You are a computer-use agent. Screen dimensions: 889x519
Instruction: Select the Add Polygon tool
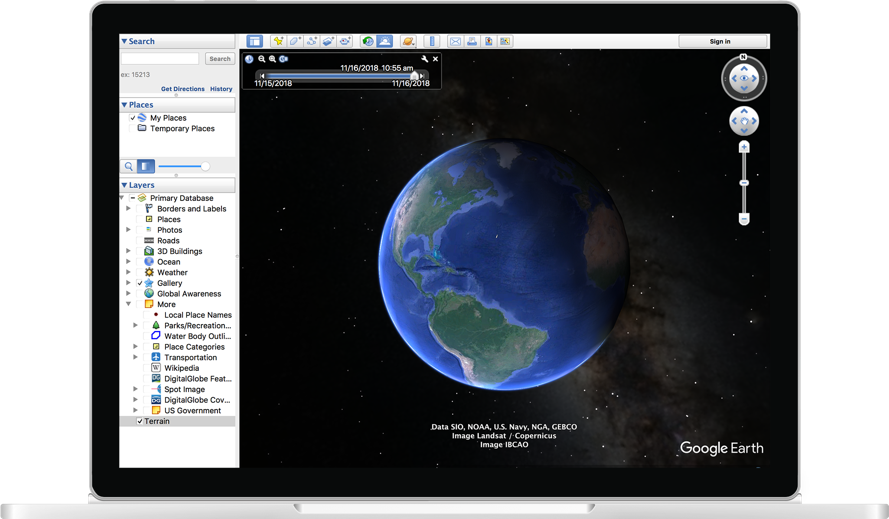click(x=295, y=42)
